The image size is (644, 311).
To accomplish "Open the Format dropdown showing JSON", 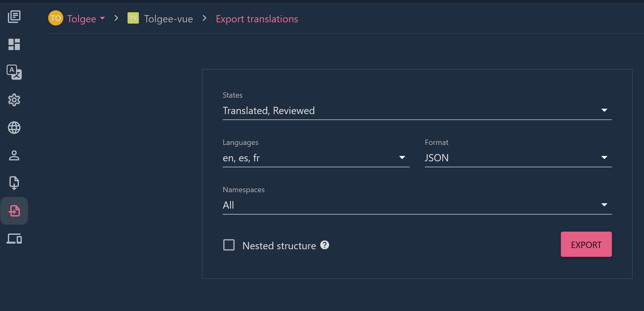I will [x=604, y=158].
